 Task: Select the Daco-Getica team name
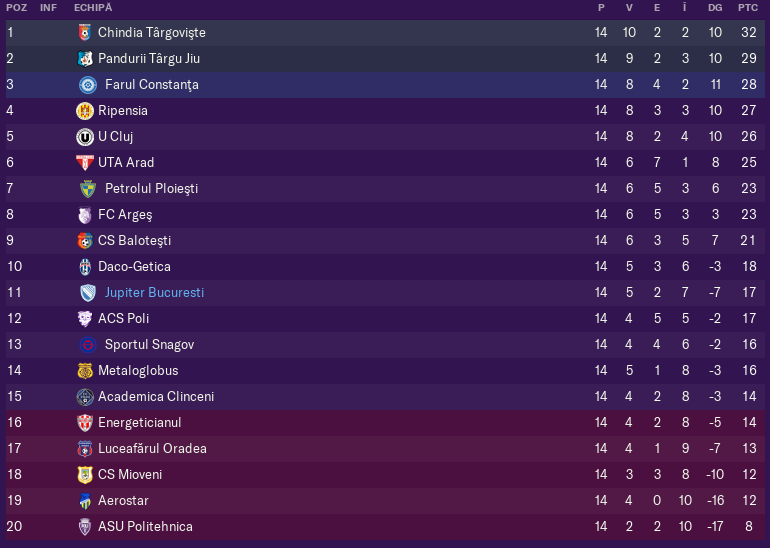(135, 267)
